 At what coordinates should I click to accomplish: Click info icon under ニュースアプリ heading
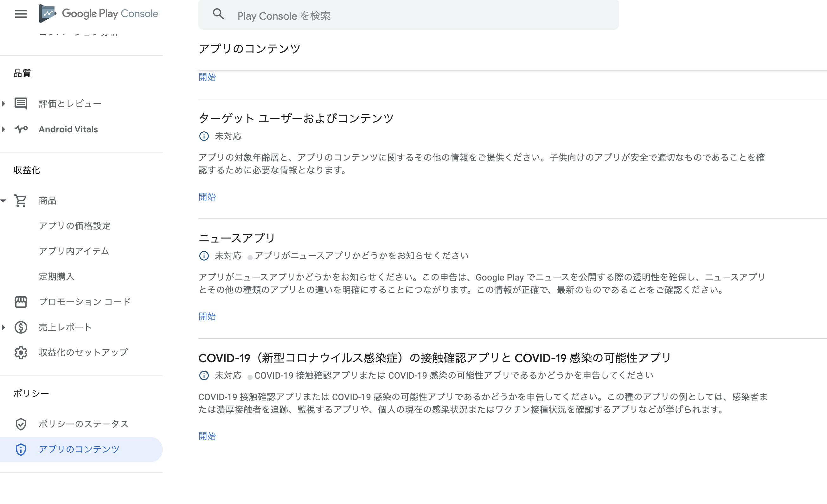(x=204, y=256)
